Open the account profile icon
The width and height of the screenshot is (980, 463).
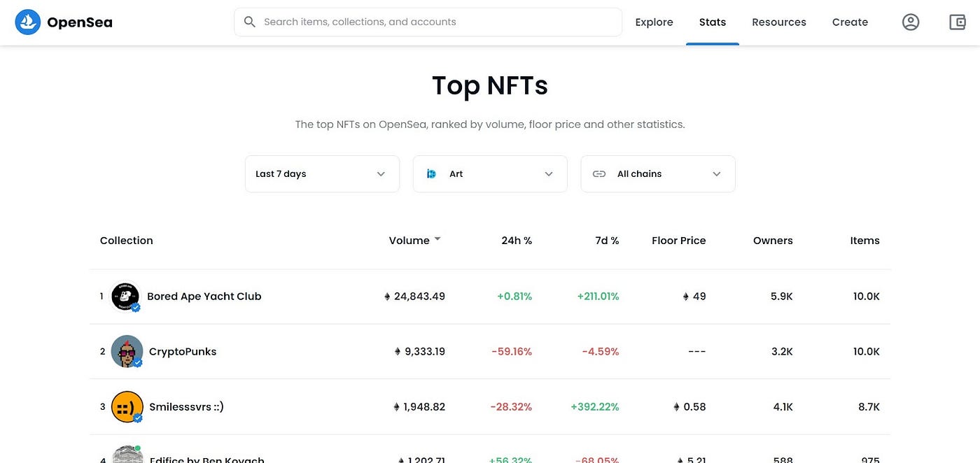click(x=911, y=22)
